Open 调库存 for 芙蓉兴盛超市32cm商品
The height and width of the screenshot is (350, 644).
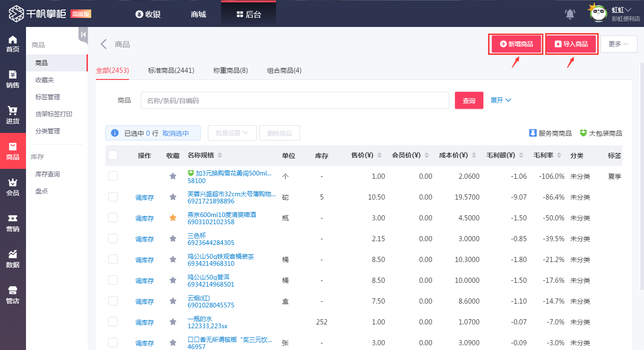click(145, 197)
